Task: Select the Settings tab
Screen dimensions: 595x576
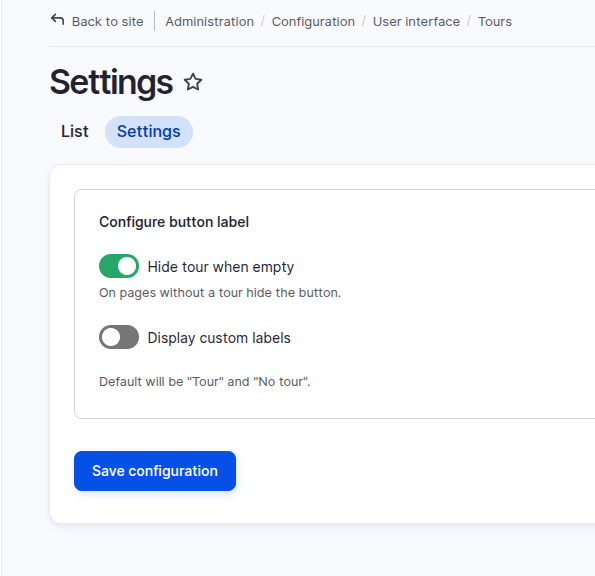Action: click(x=149, y=132)
